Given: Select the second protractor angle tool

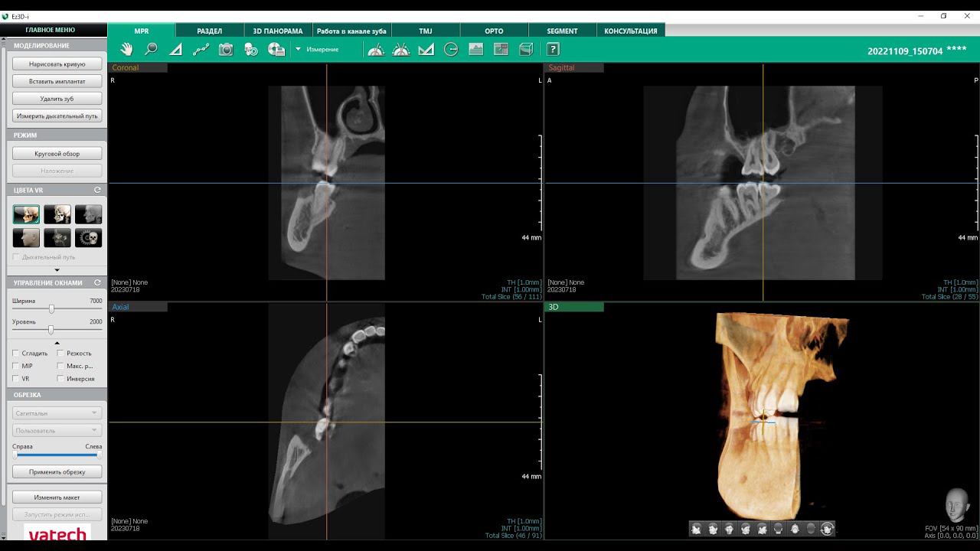Looking at the screenshot, I should point(401,49).
